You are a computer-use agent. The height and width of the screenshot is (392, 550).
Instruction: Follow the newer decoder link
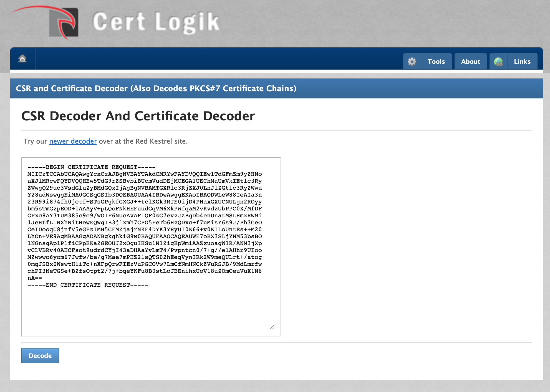[73, 141]
